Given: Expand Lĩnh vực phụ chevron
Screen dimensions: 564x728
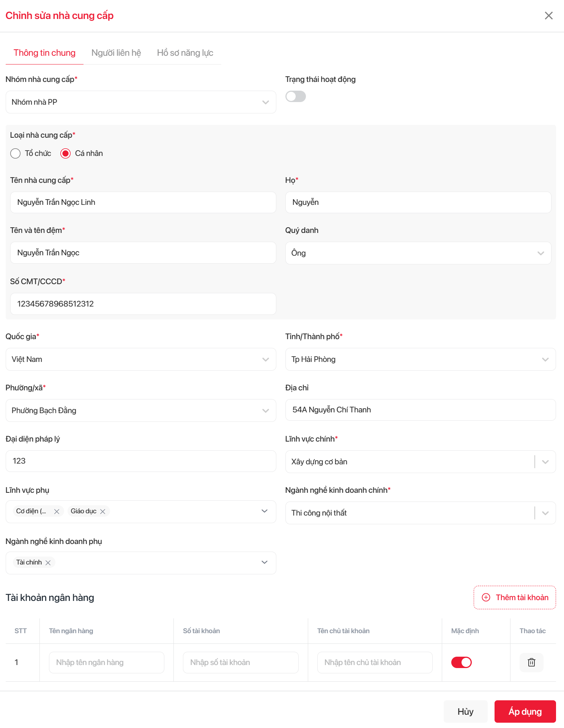Looking at the screenshot, I should coord(265,511).
